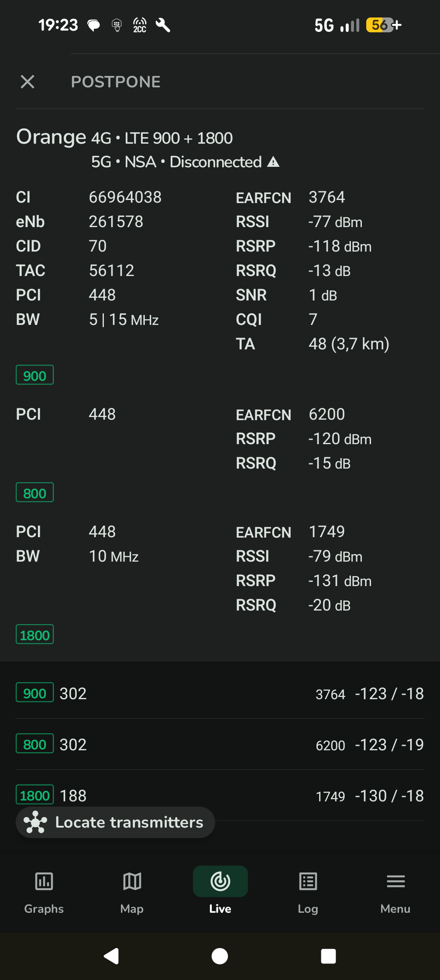The image size is (440, 980).
Task: Close the postpone banner with X
Action: [x=27, y=82]
